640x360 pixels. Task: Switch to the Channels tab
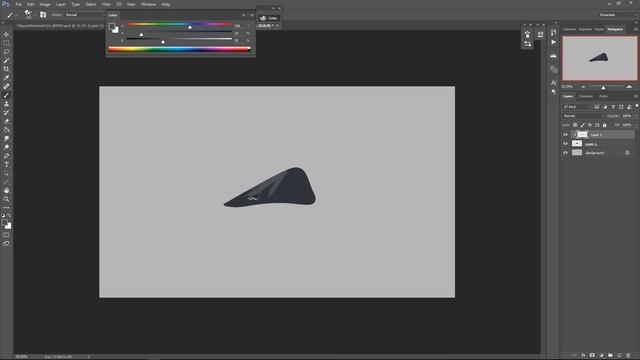586,96
